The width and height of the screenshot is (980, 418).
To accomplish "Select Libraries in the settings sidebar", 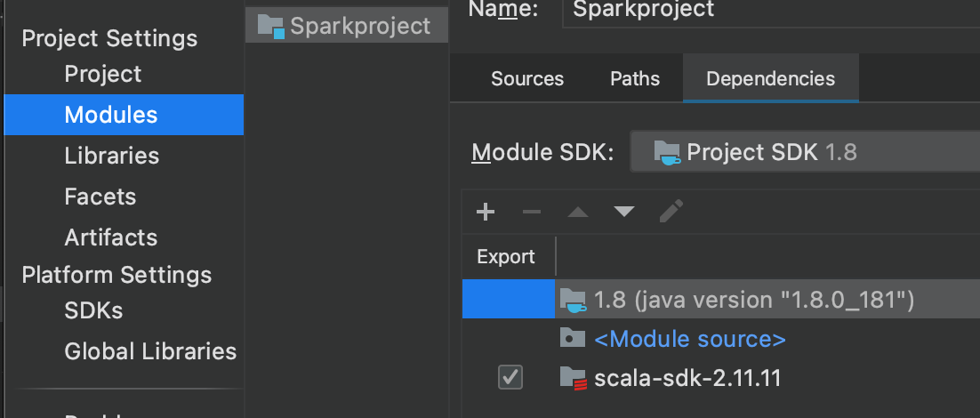I will click(112, 156).
